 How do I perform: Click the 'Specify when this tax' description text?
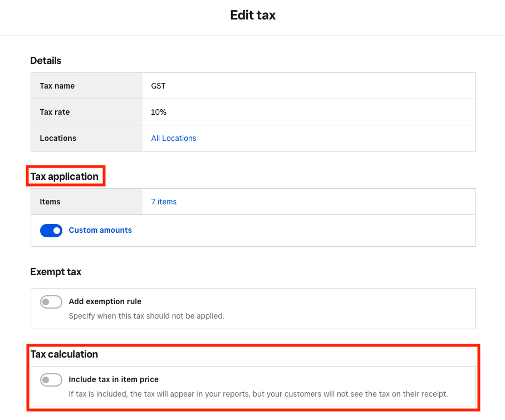pyautogui.click(x=146, y=316)
